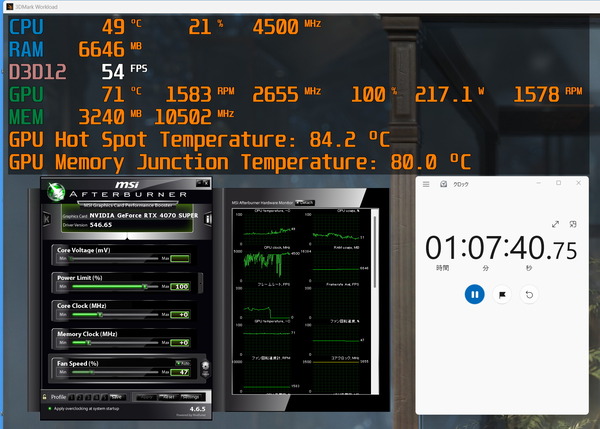The width and height of the screenshot is (600, 429).
Task: Click the user-defined fan control gear icon
Action: pyautogui.click(x=205, y=365)
